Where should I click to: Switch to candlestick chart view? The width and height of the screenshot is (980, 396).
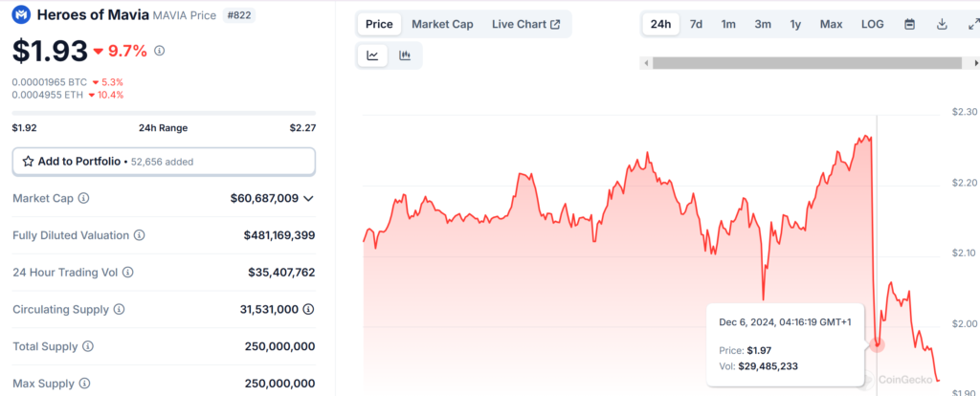tap(405, 55)
